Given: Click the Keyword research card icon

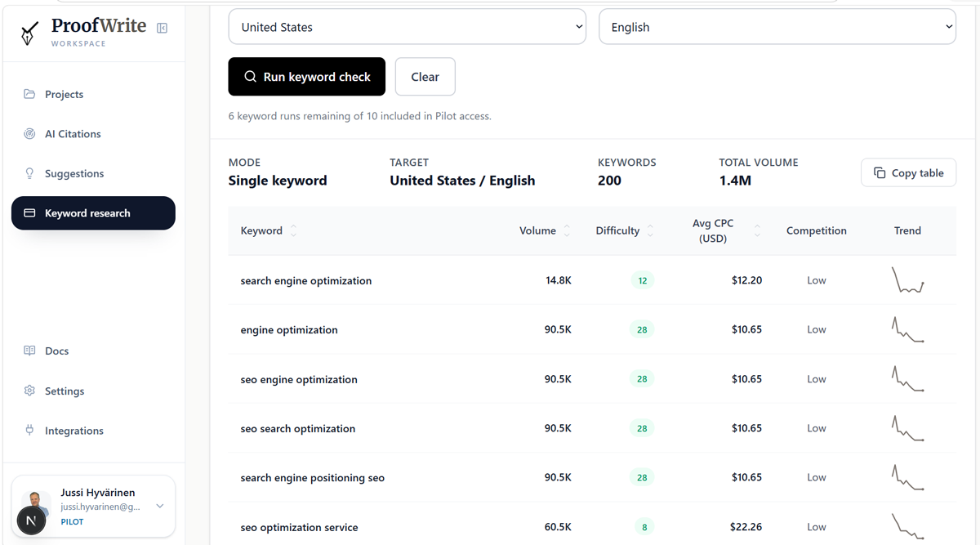Looking at the screenshot, I should (x=29, y=213).
